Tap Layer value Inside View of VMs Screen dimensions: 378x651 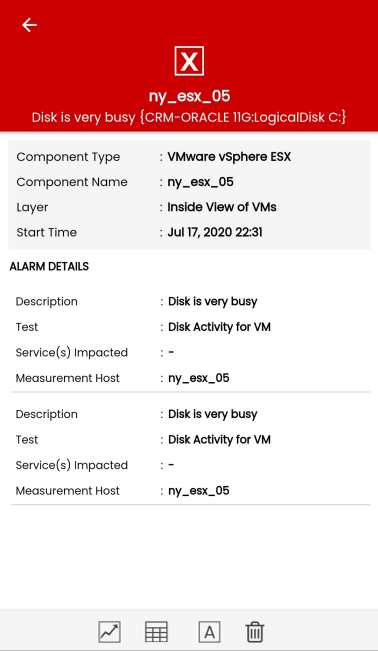tap(222, 207)
